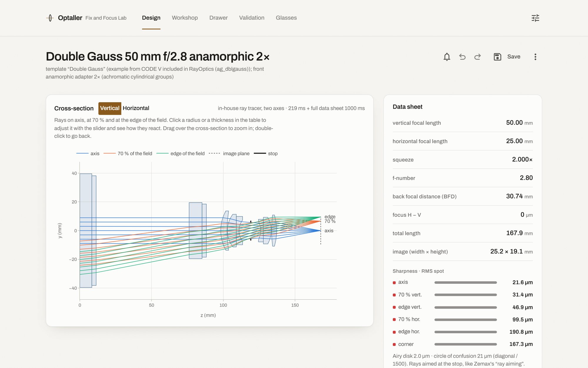Click the Save label
The width and height of the screenshot is (588, 368).
click(x=514, y=57)
